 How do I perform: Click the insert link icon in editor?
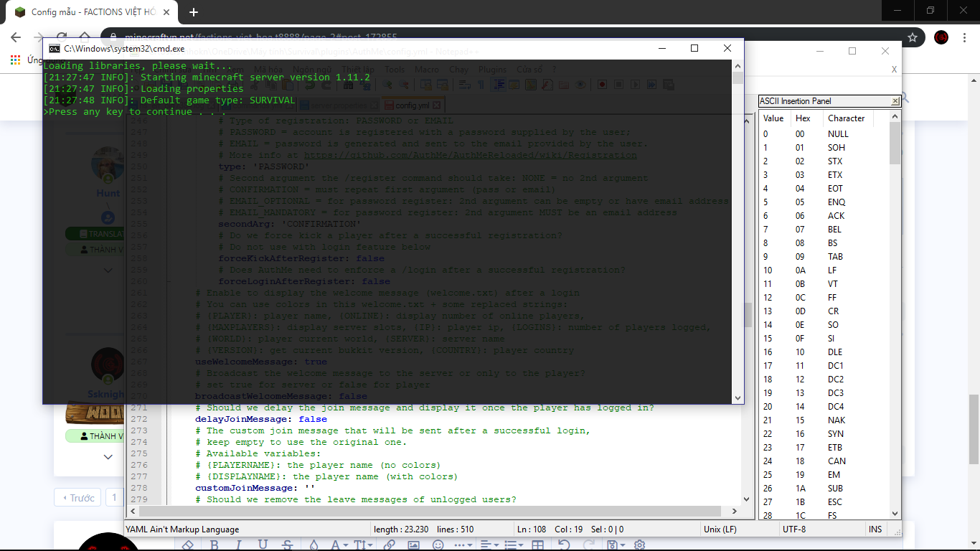coord(389,545)
